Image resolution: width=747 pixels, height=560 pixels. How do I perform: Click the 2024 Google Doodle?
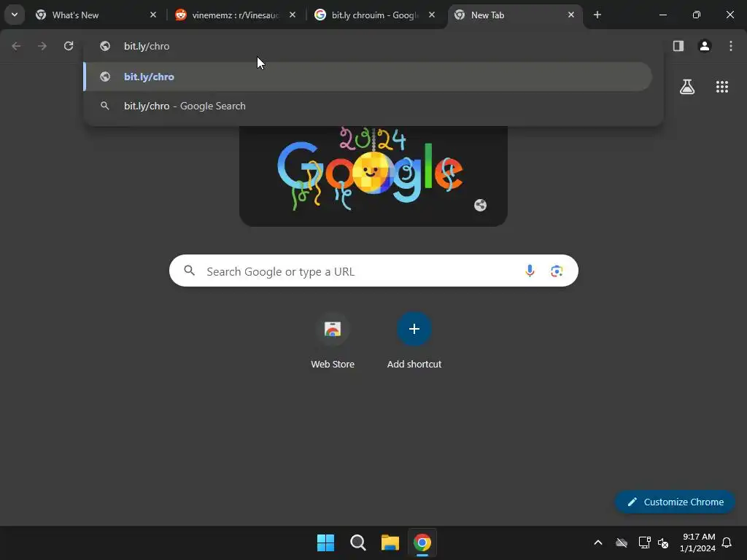(373, 175)
